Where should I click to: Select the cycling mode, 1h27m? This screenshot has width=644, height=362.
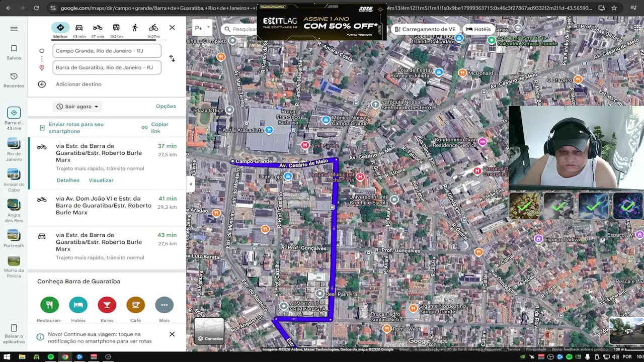[153, 30]
